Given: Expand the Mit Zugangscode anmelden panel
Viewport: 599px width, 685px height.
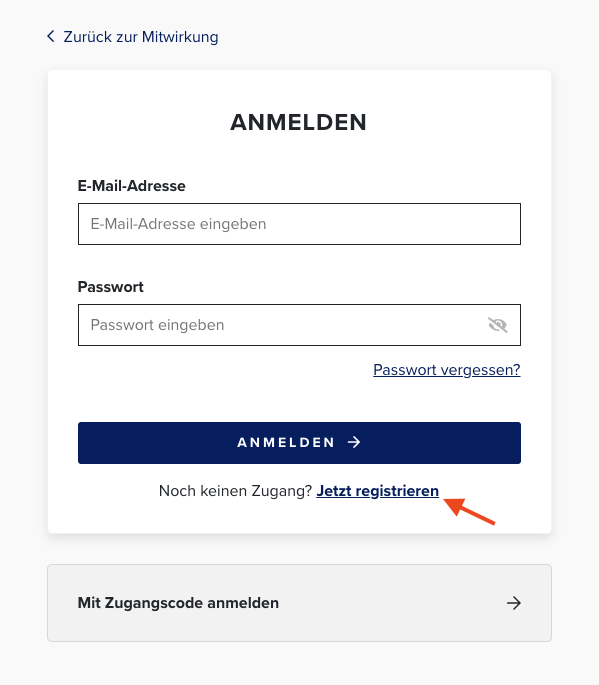Looking at the screenshot, I should coord(299,603).
